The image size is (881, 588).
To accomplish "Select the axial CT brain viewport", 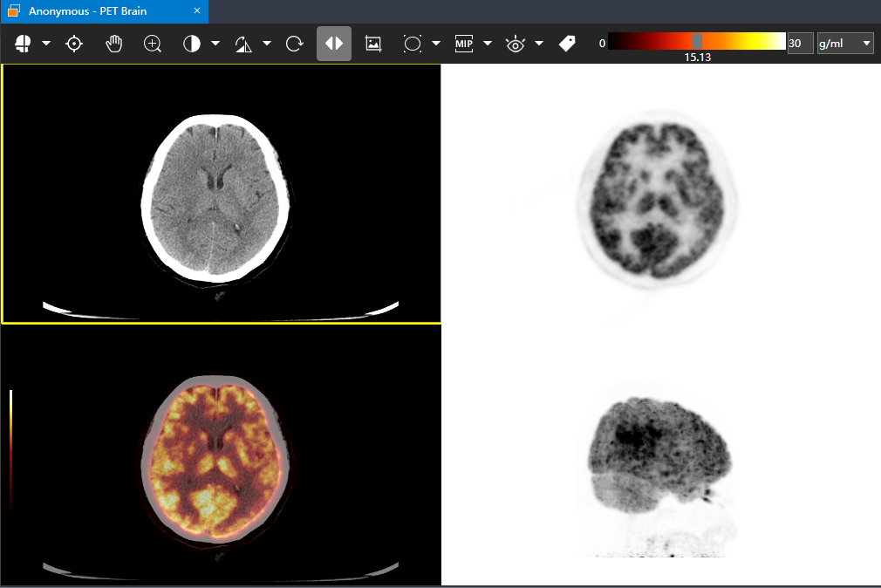I will pyautogui.click(x=222, y=194).
